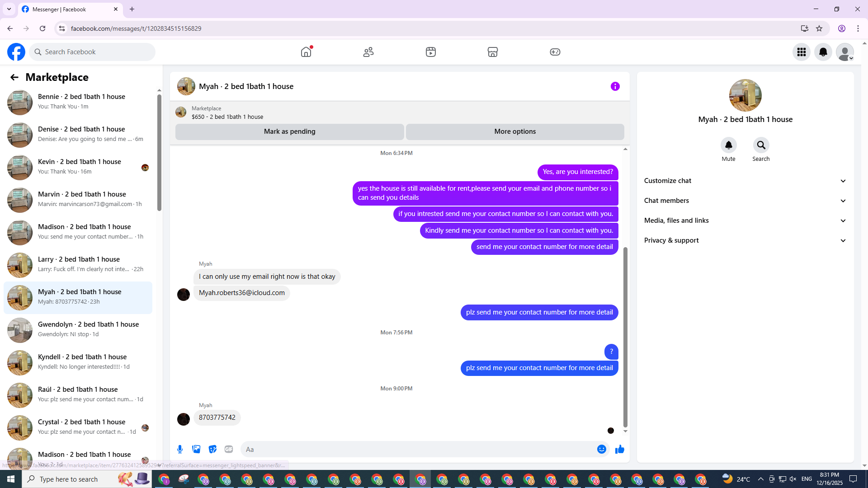
Task: Open the Notifications bell in header
Action: point(823,52)
